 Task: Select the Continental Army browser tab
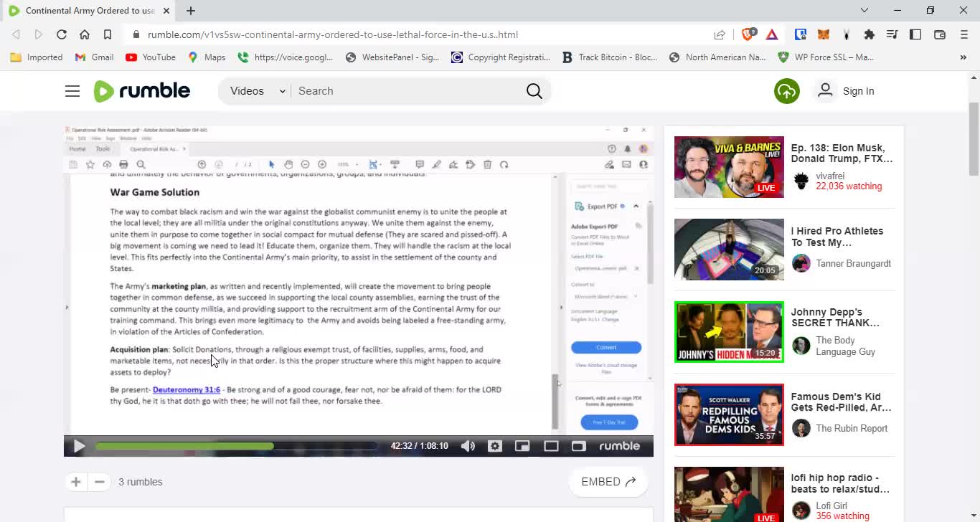[90, 11]
